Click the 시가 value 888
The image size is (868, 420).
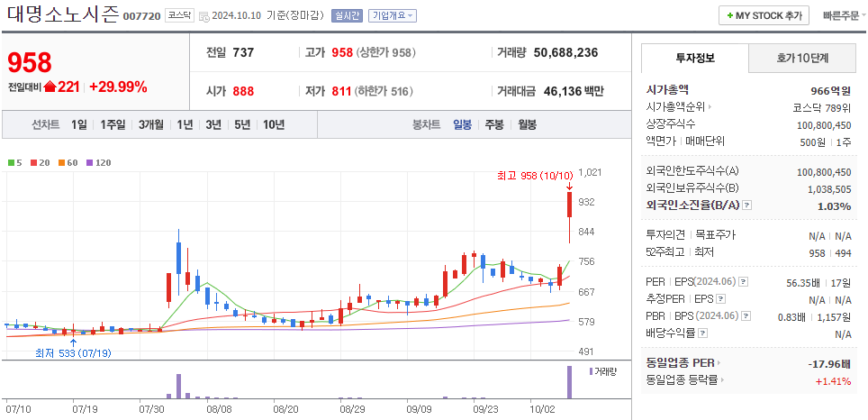(x=243, y=91)
